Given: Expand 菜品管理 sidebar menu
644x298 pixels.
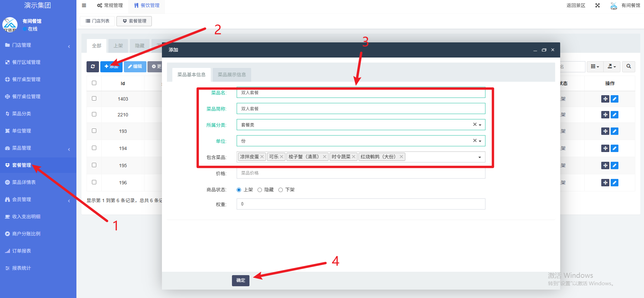Looking at the screenshot, I should click(x=38, y=148).
